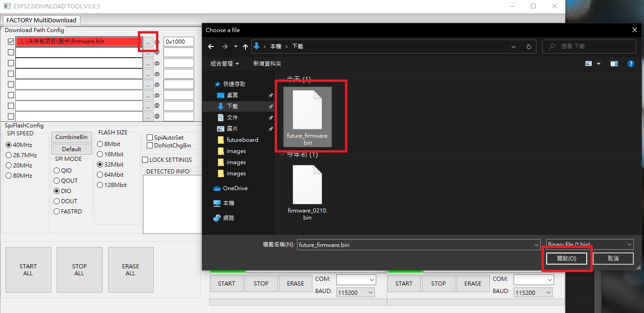This screenshot has height=313, width=644.
Task: Expand the address bar path dropdown
Action: point(513,47)
